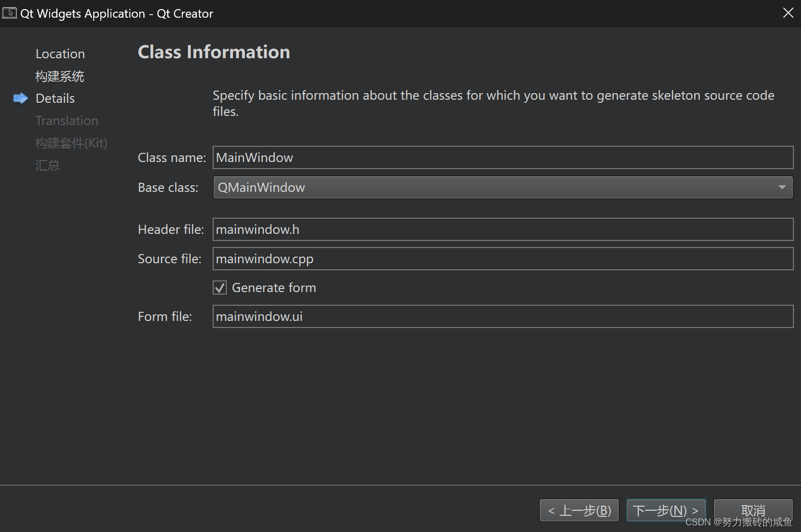Close the Qt Widgets Application wizard
The image size is (801, 532).
click(x=788, y=13)
